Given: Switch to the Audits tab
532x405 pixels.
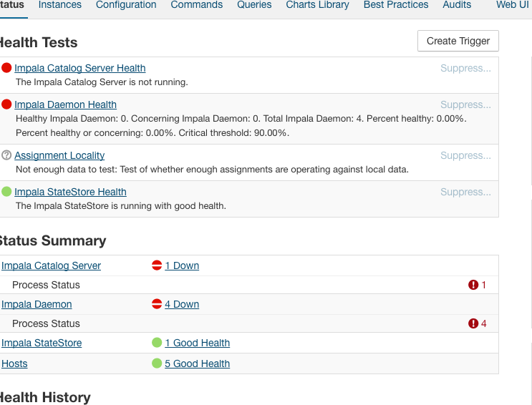Looking at the screenshot, I should [x=457, y=5].
